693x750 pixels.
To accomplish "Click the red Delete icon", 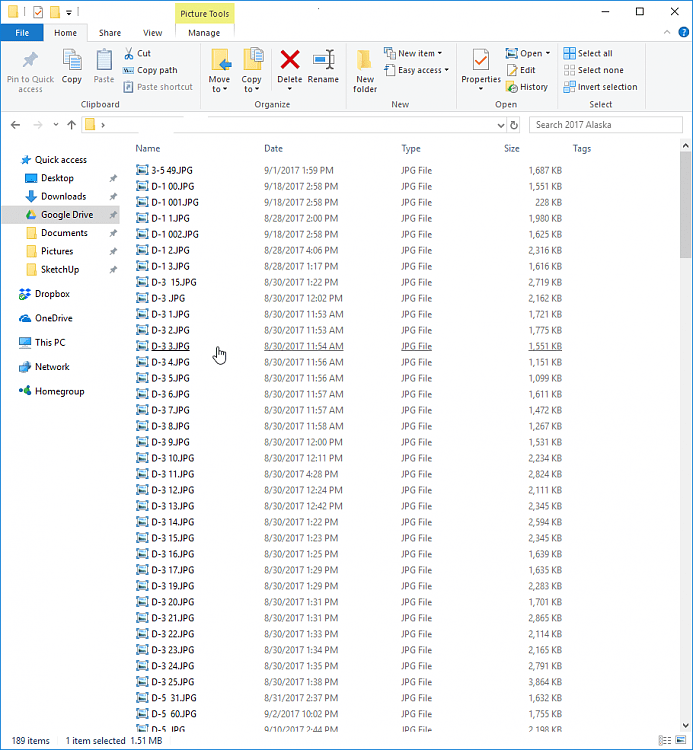I will 290,60.
